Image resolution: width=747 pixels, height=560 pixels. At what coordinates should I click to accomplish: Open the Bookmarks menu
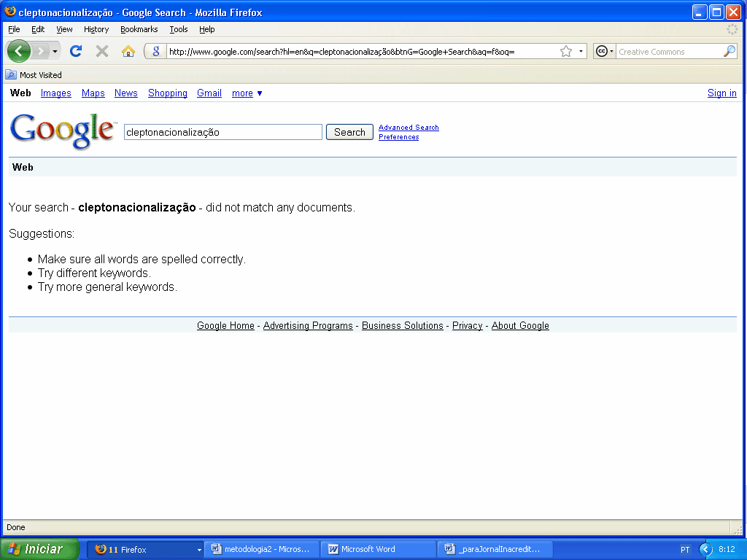[139, 29]
